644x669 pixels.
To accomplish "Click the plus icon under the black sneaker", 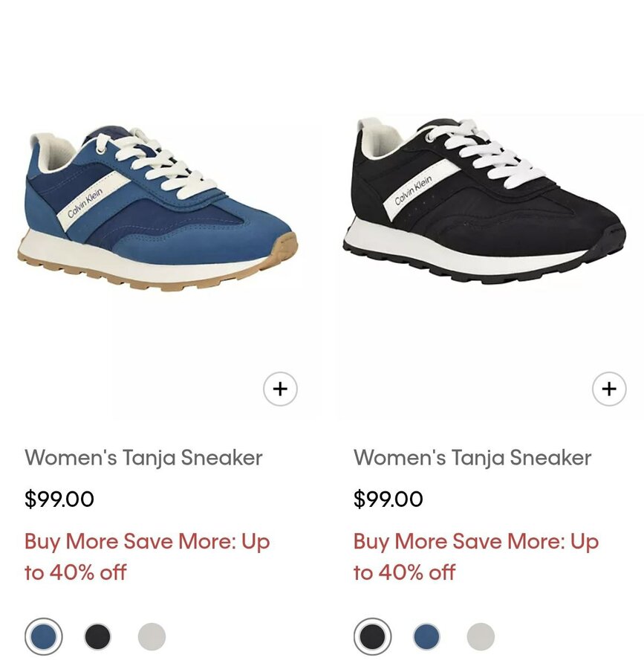I will click(609, 389).
